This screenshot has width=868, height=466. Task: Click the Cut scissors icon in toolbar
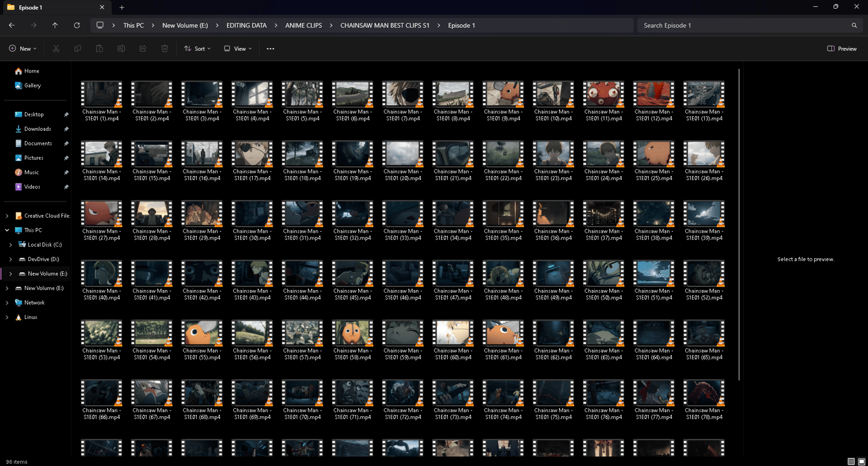tap(56, 49)
